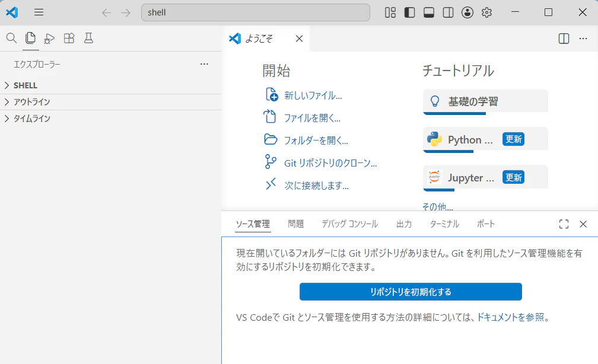The width and height of the screenshot is (598, 364).
Task: Click the Python logo icon
Action: 434,139
